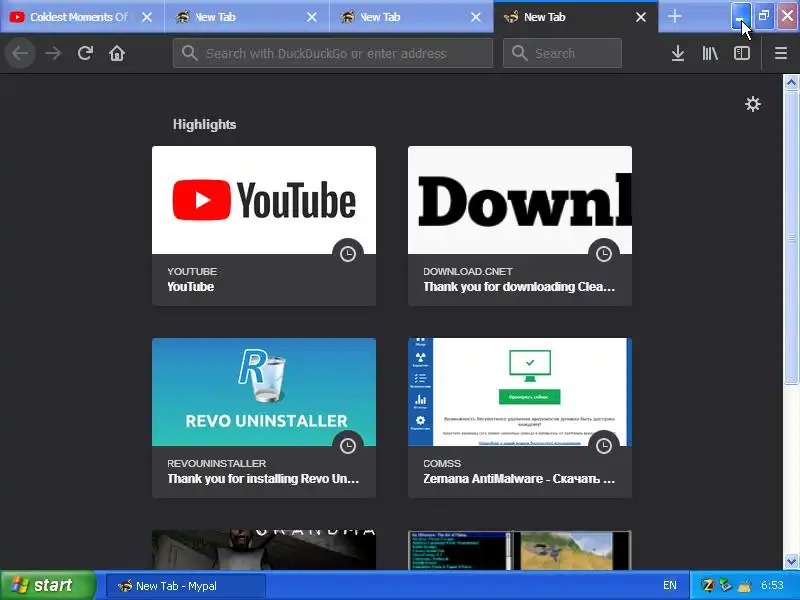
Task: Reload the current page
Action: pos(85,53)
